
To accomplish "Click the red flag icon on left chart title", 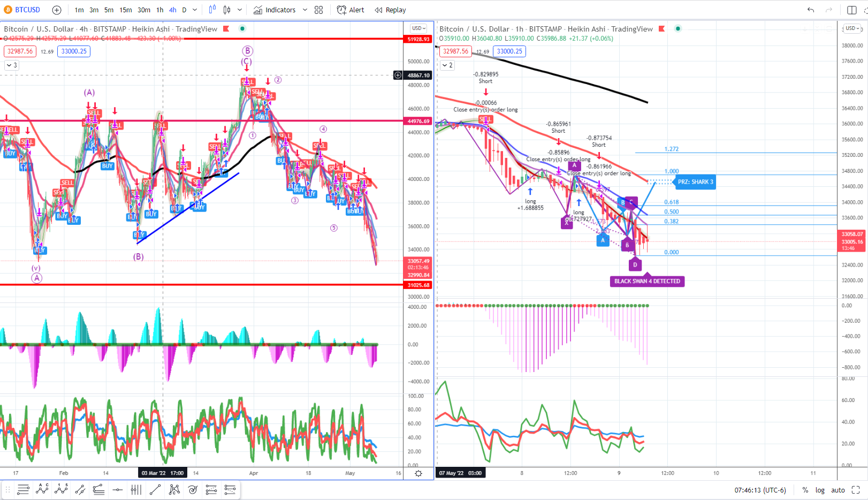I will [226, 28].
